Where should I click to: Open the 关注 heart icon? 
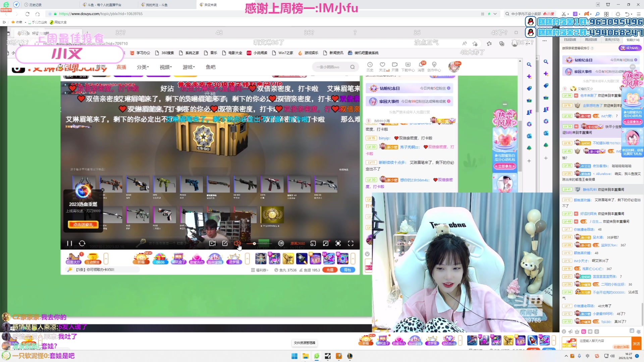tap(382, 66)
